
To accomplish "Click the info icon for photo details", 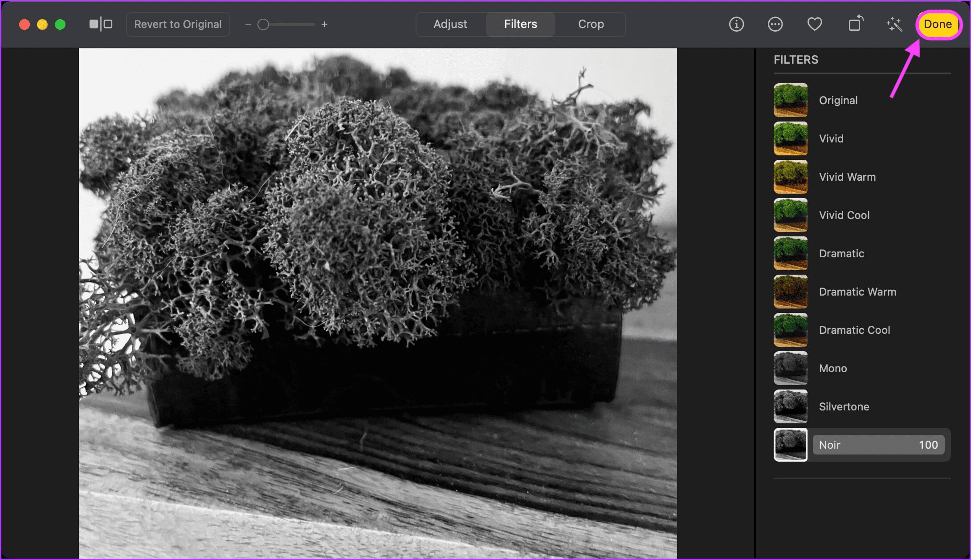I will pyautogui.click(x=737, y=24).
